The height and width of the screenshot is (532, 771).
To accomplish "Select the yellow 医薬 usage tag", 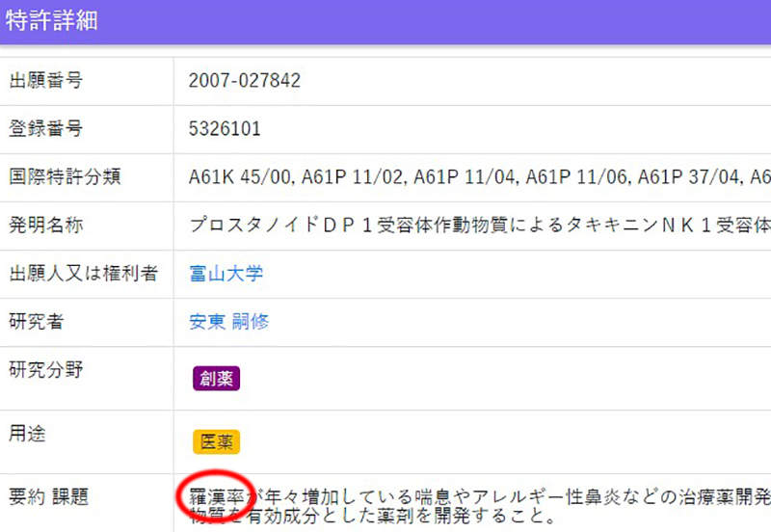I will click(215, 441).
